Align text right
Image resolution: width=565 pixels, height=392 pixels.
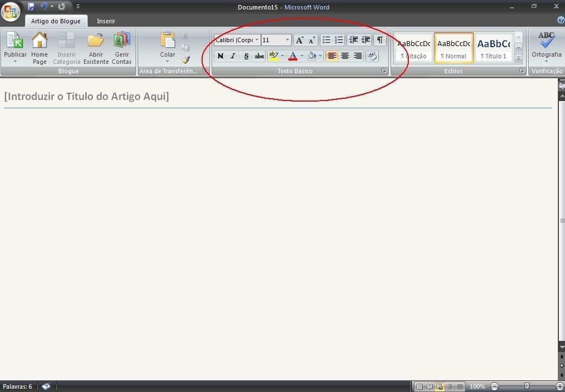[x=357, y=56]
